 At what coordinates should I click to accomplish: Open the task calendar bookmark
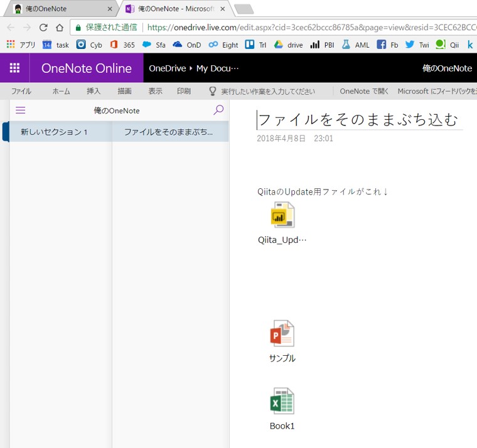coord(56,45)
